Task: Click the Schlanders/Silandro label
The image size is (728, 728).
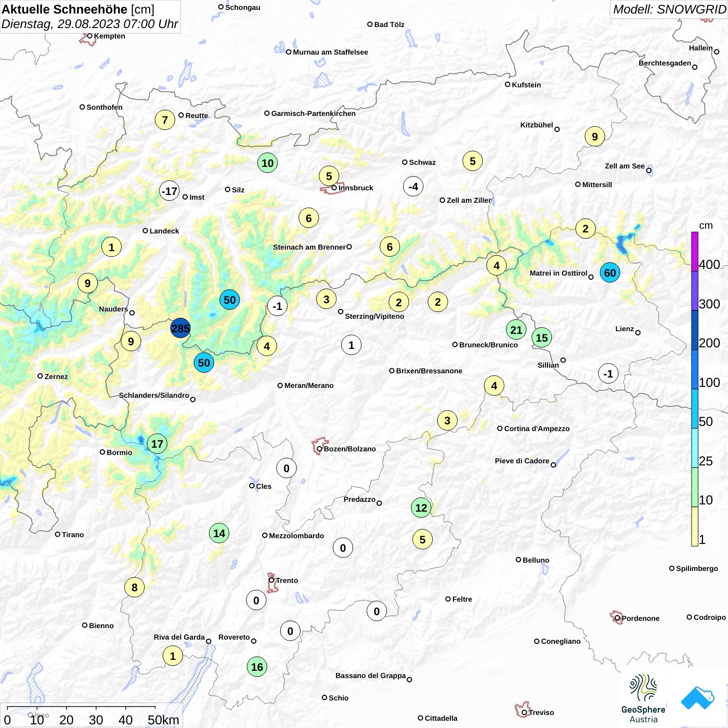Action: coord(154,395)
